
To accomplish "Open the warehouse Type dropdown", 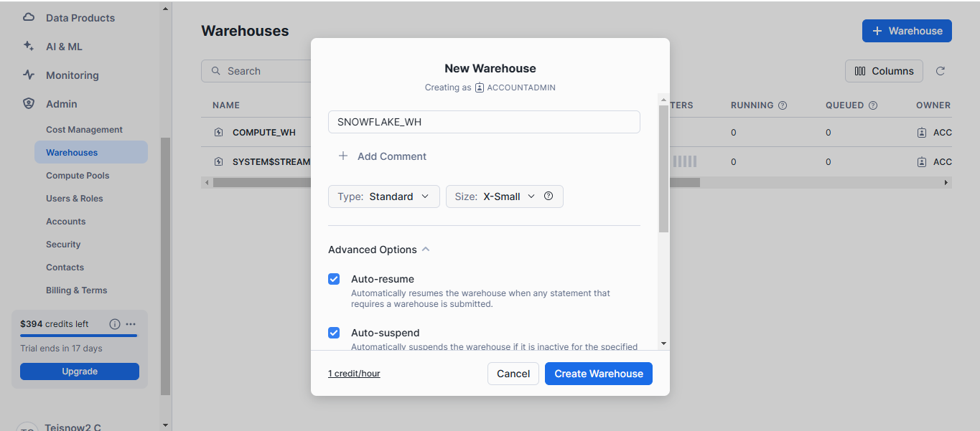I will pyautogui.click(x=383, y=196).
